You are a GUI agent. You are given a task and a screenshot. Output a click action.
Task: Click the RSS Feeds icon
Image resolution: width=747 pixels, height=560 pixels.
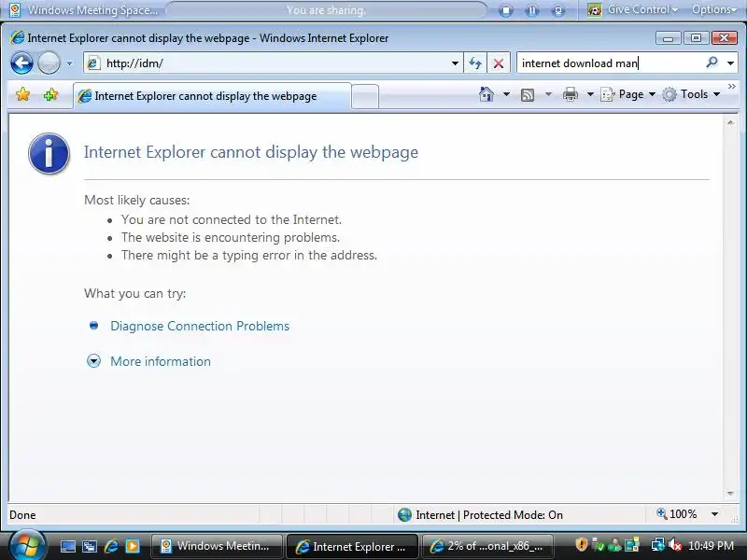(528, 95)
